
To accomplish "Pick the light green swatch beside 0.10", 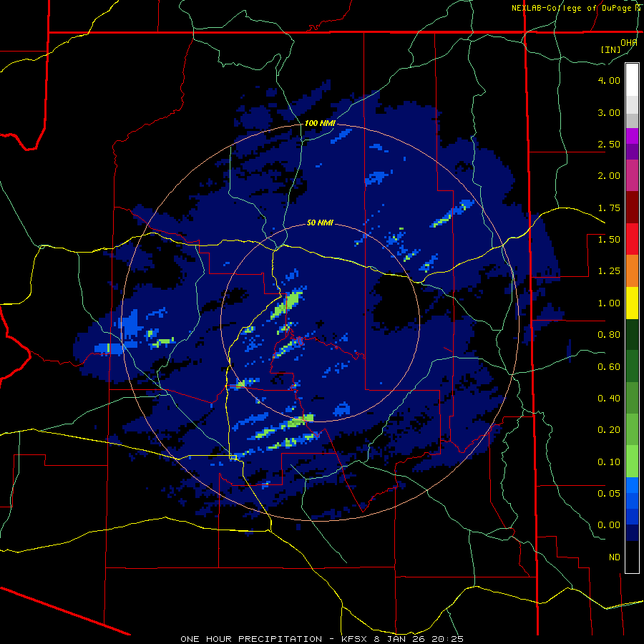I will (x=632, y=462).
